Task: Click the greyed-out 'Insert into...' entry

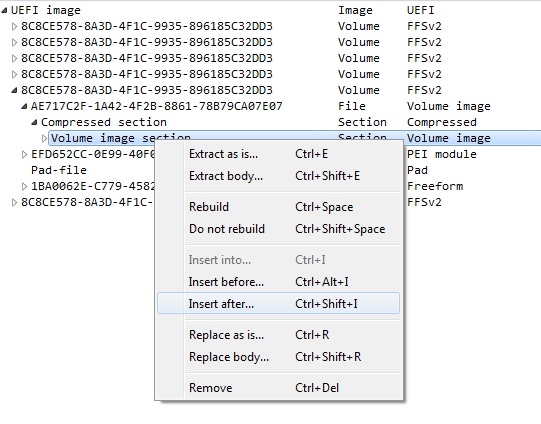Action: coord(278,260)
